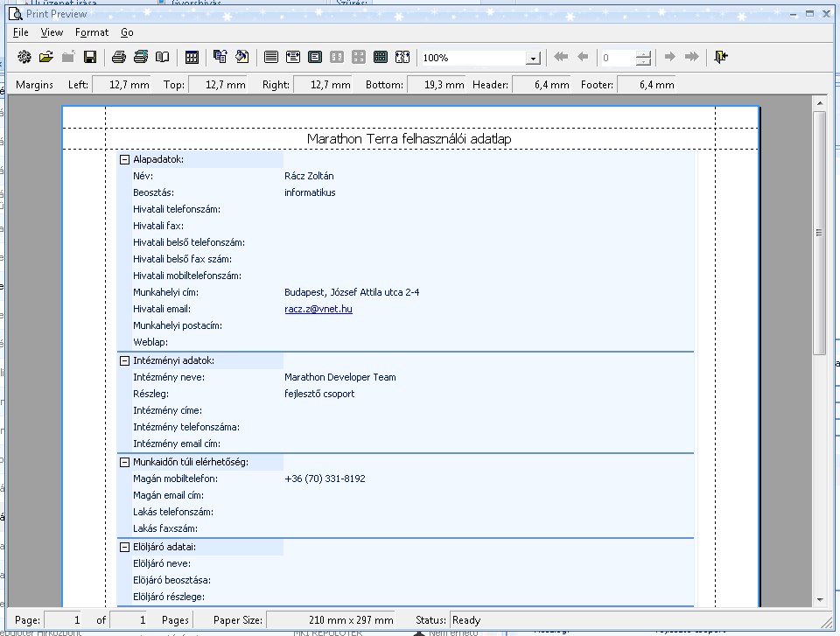Click the Left margin field
This screenshot has height=636, width=840.
pyautogui.click(x=122, y=85)
